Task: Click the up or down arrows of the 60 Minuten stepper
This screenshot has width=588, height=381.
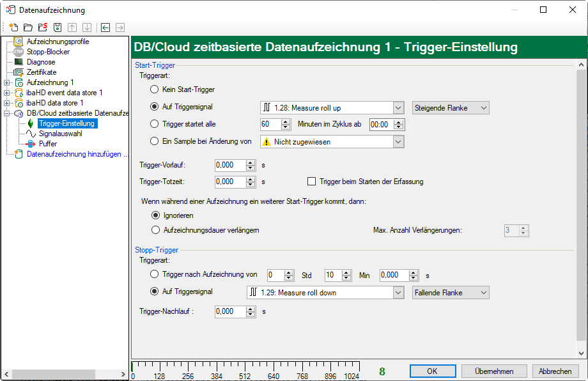Action: tap(286, 125)
